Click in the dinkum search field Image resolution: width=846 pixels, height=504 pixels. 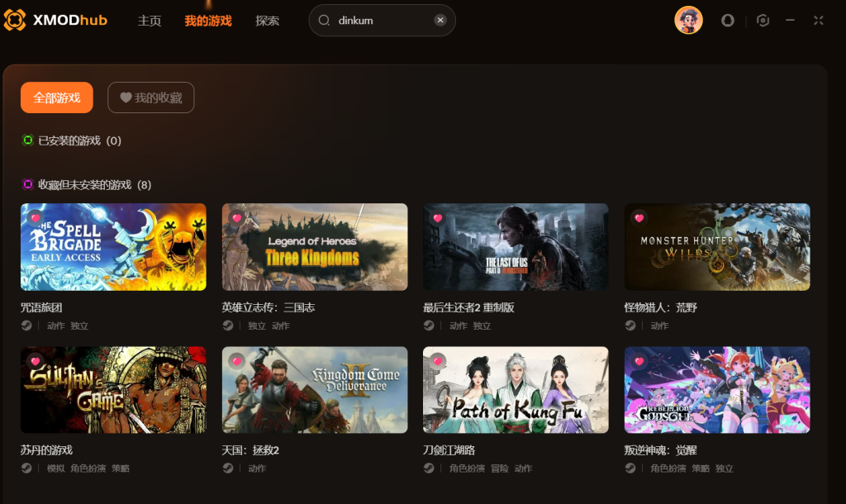tap(382, 21)
